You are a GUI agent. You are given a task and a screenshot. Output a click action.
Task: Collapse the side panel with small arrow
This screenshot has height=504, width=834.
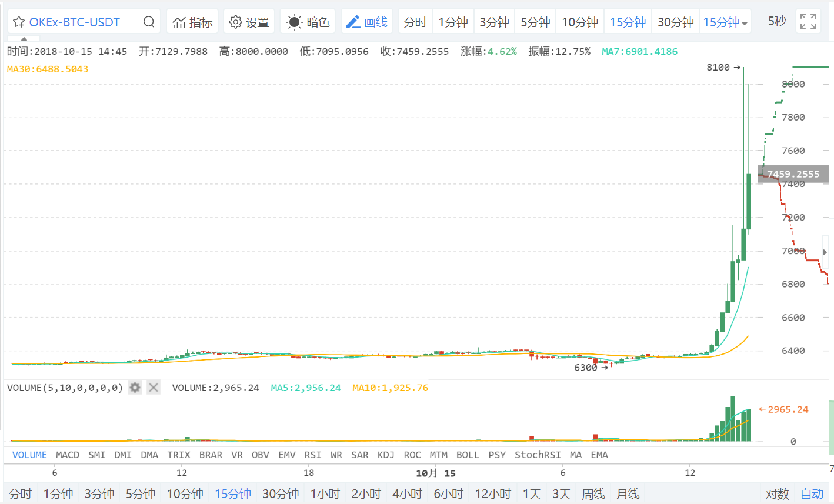tap(825, 252)
